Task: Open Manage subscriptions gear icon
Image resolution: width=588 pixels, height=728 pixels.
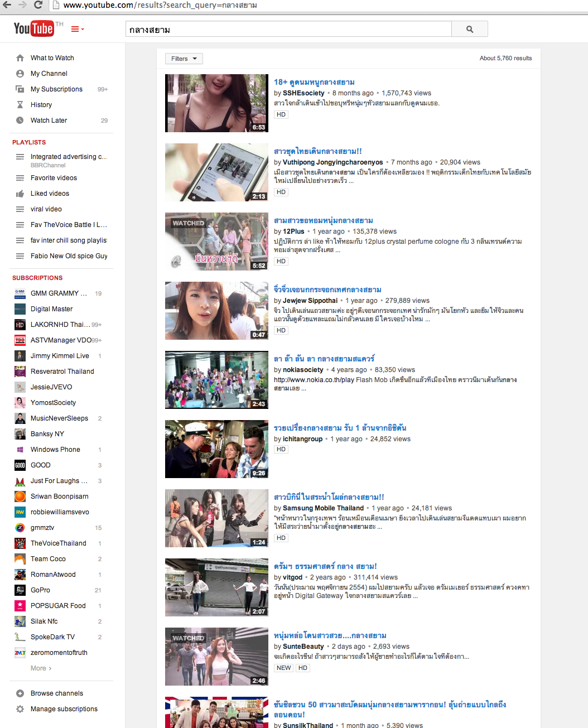Action: pos(20,709)
